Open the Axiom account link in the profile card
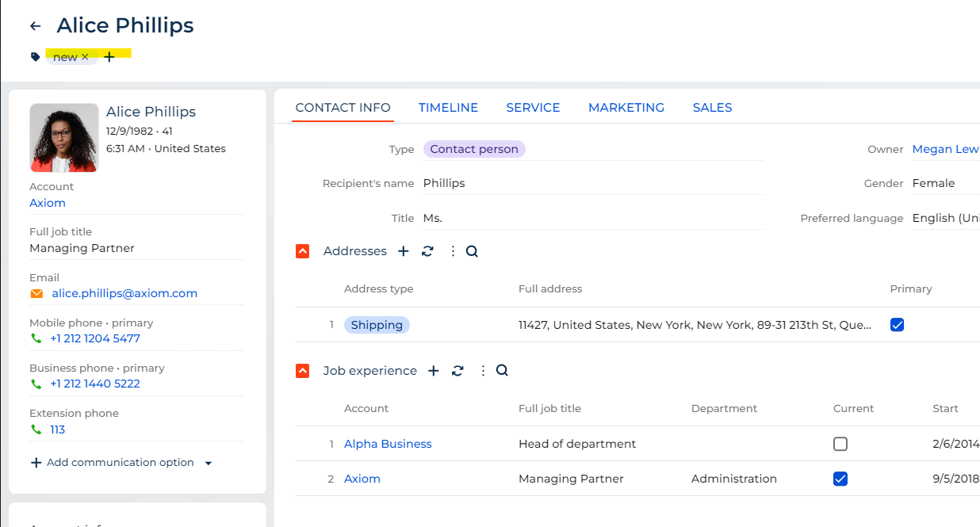Viewport: 980px width, 527px height. click(x=48, y=203)
